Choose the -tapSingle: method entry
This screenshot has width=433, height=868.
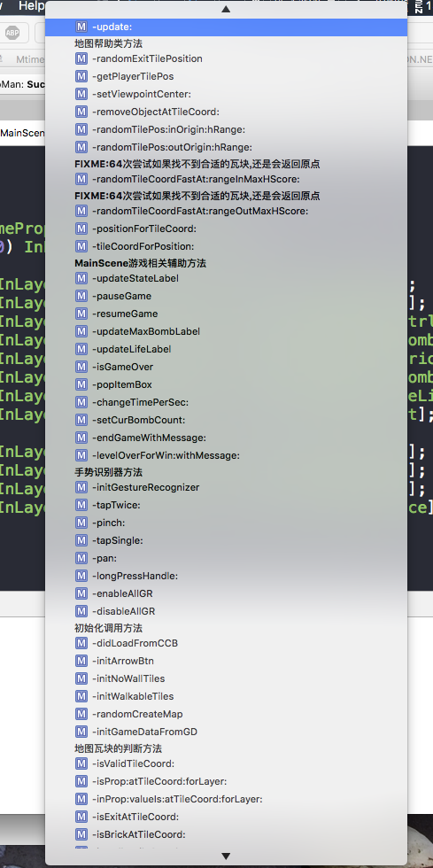[226, 541]
